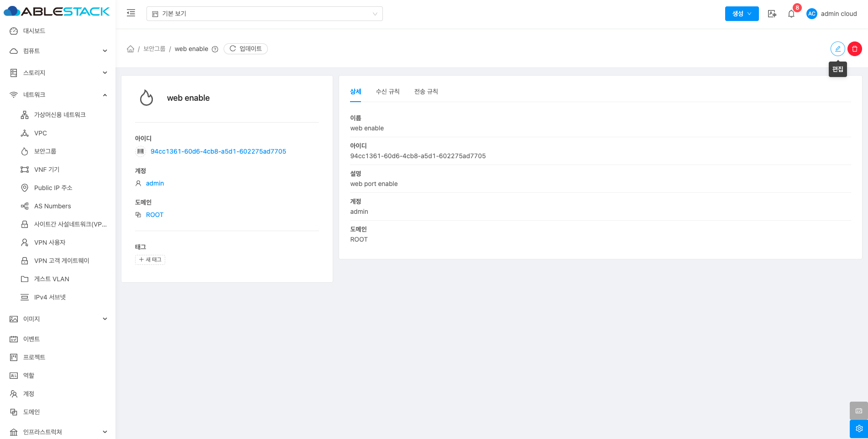This screenshot has height=439, width=868.
Task: Click the gray panel icon above settings gear
Action: click(859, 411)
